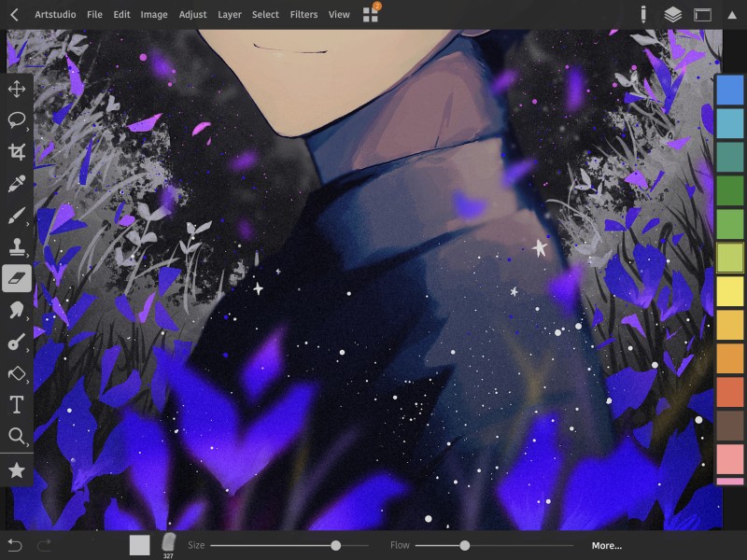Pick the red-orange color swatch
This screenshot has height=560, width=747.
[x=730, y=392]
